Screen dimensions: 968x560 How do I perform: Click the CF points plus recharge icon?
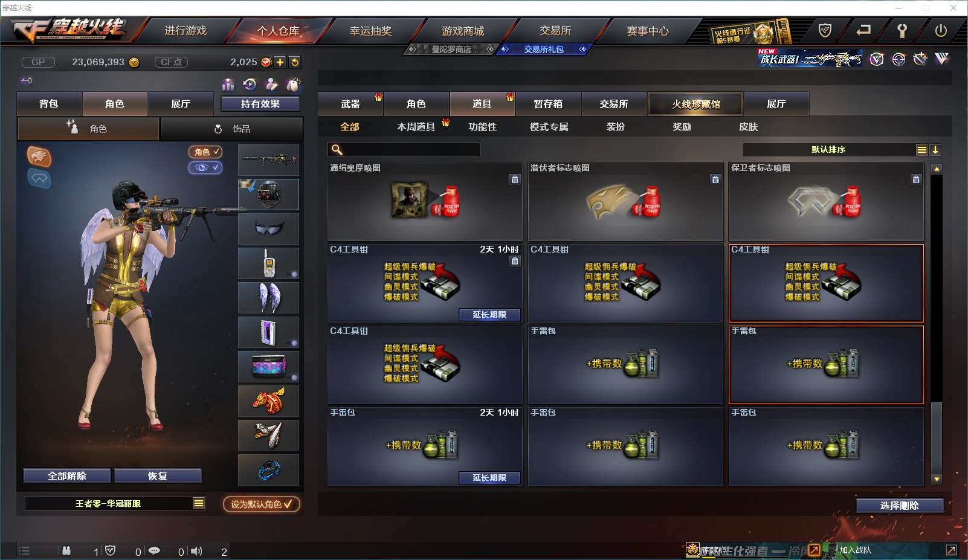pyautogui.click(x=280, y=62)
